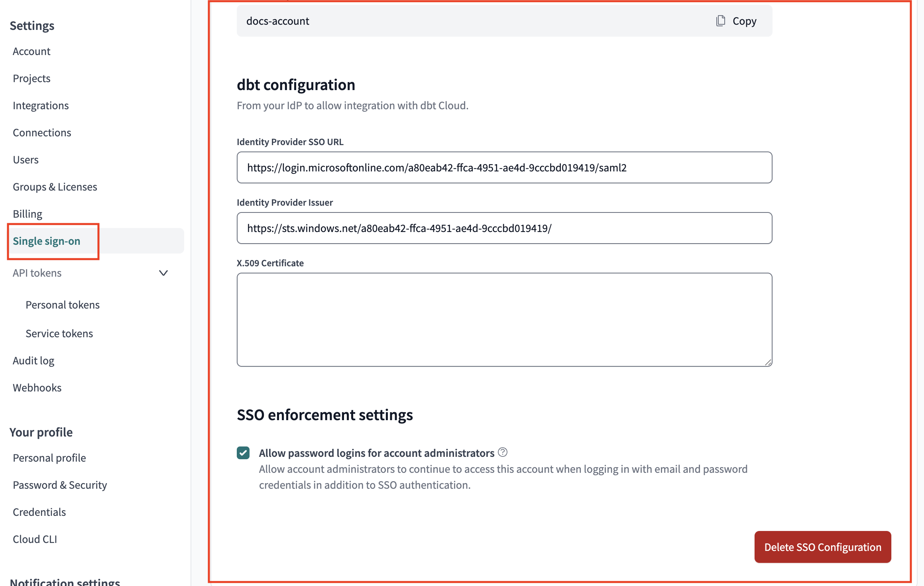
Task: Collapse the API tokens section chevron
Action: pyautogui.click(x=163, y=273)
